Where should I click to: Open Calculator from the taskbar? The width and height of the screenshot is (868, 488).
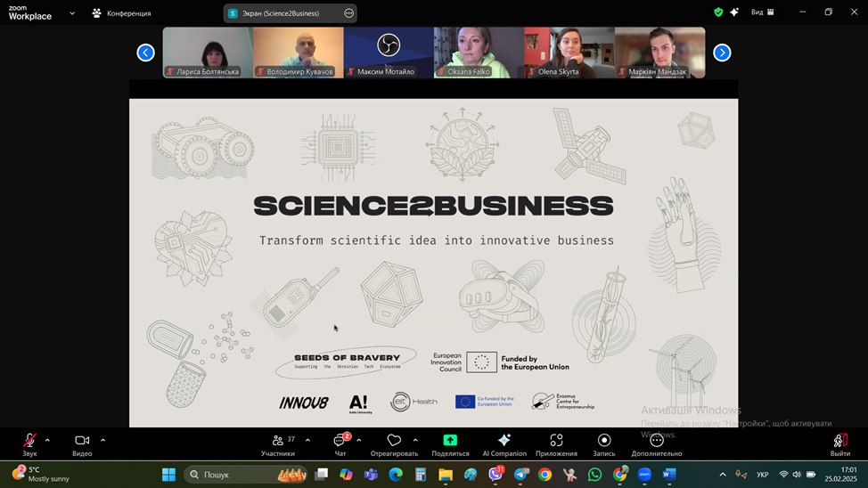421,475
